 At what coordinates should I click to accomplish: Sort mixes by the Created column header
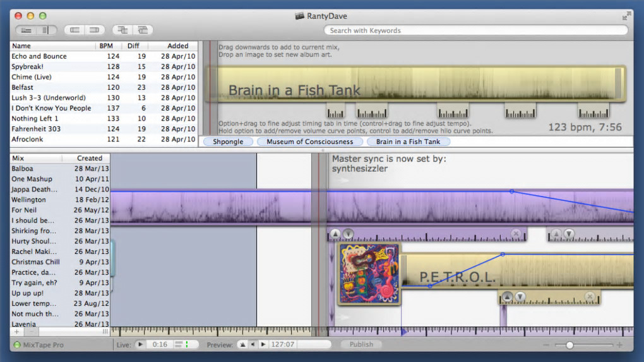tap(90, 158)
